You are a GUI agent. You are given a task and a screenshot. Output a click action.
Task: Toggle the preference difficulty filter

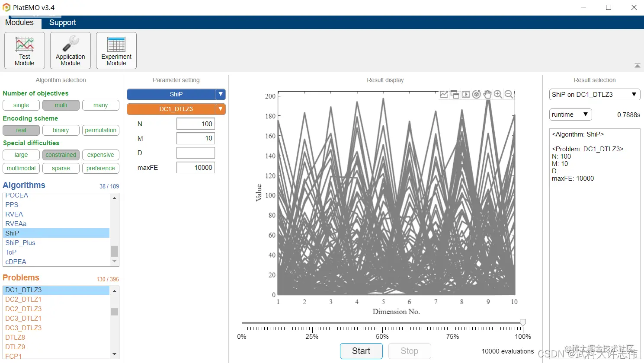pos(101,168)
